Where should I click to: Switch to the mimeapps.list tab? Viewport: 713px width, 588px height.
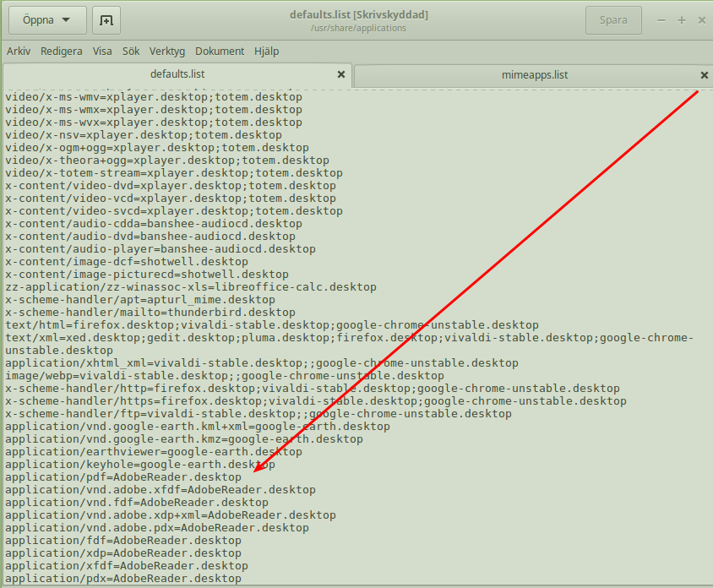point(535,75)
